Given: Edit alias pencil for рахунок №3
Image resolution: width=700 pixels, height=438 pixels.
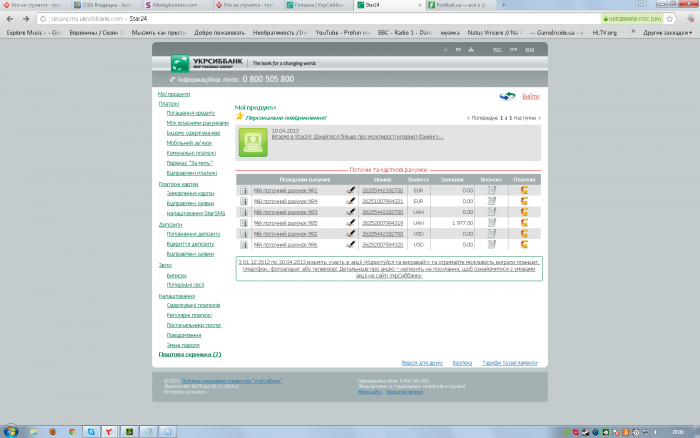Looking at the screenshot, I should (350, 212).
